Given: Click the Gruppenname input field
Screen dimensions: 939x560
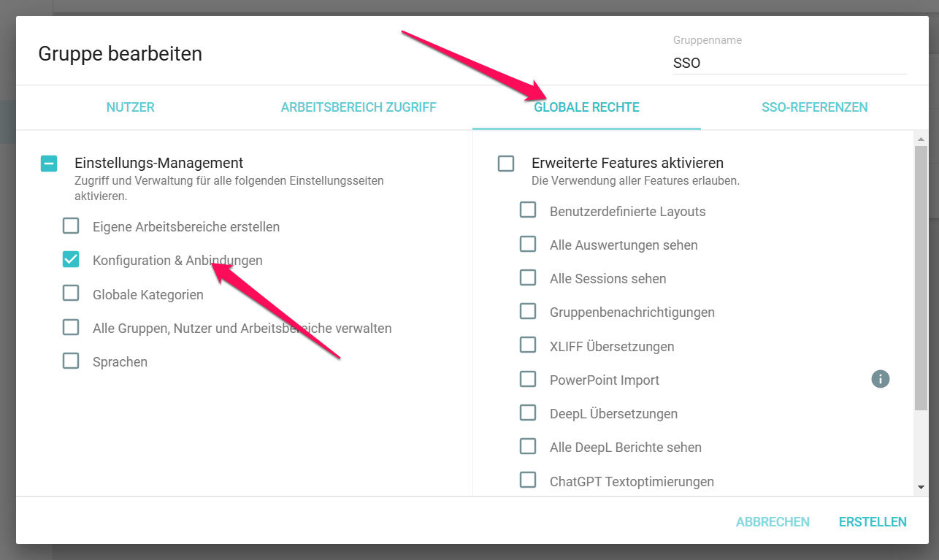Looking at the screenshot, I should point(789,63).
